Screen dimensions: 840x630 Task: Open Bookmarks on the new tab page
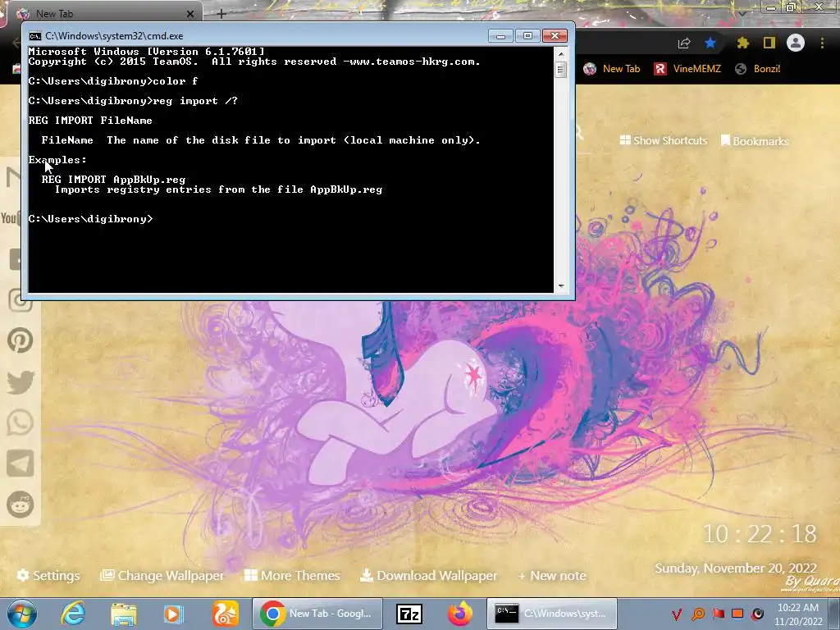(x=755, y=141)
